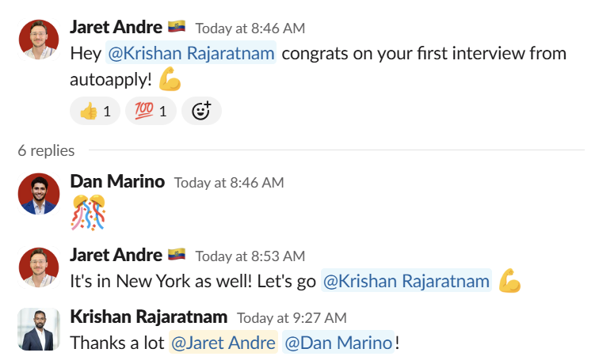This screenshot has height=364, width=599.
Task: Click Jaret Andre name on top message
Action: (x=116, y=27)
